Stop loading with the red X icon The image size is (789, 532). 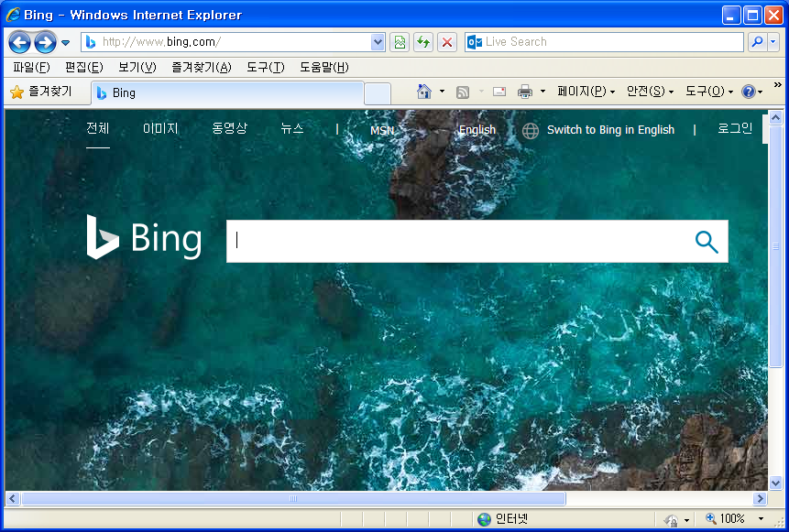pos(447,42)
